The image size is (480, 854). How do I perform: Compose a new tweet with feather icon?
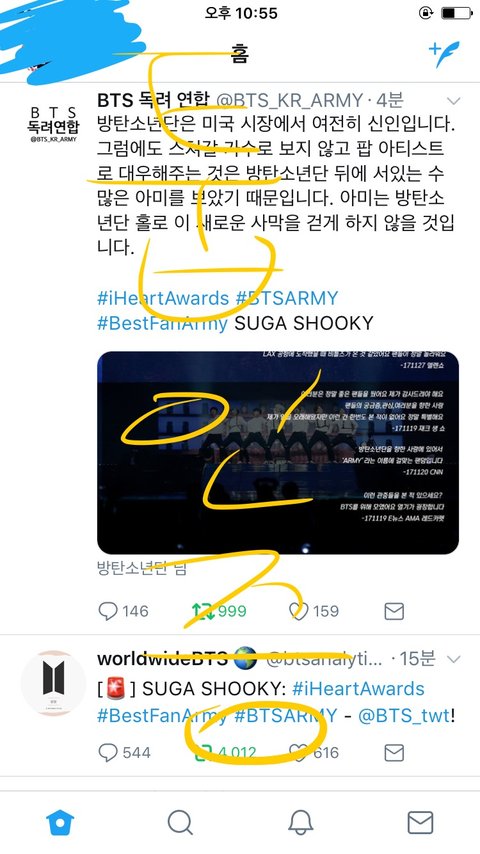tap(444, 54)
